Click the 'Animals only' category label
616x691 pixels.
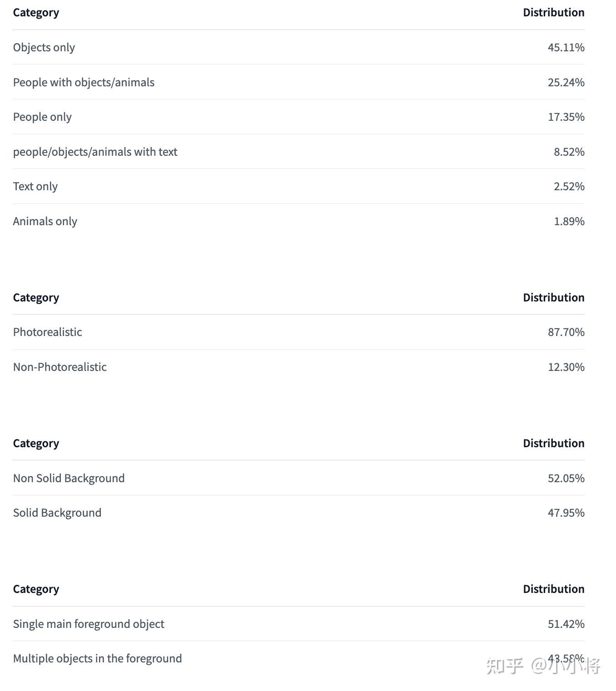tap(45, 221)
